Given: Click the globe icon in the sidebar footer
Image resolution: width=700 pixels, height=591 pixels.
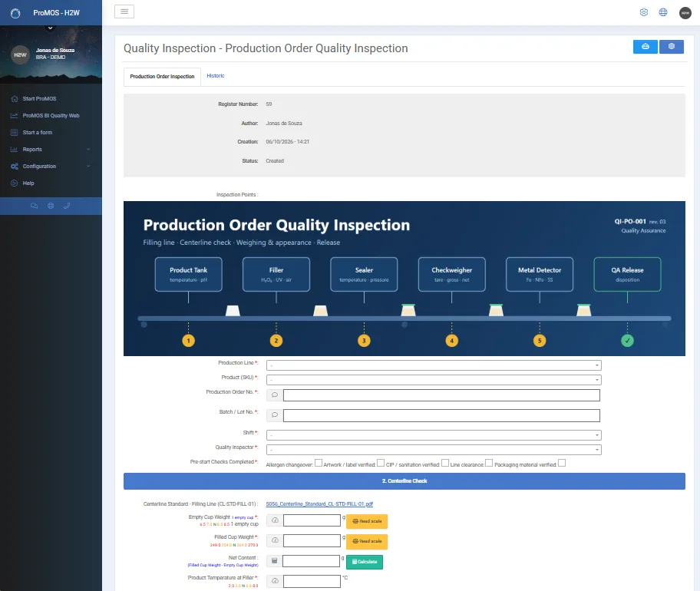Looking at the screenshot, I should point(51,206).
